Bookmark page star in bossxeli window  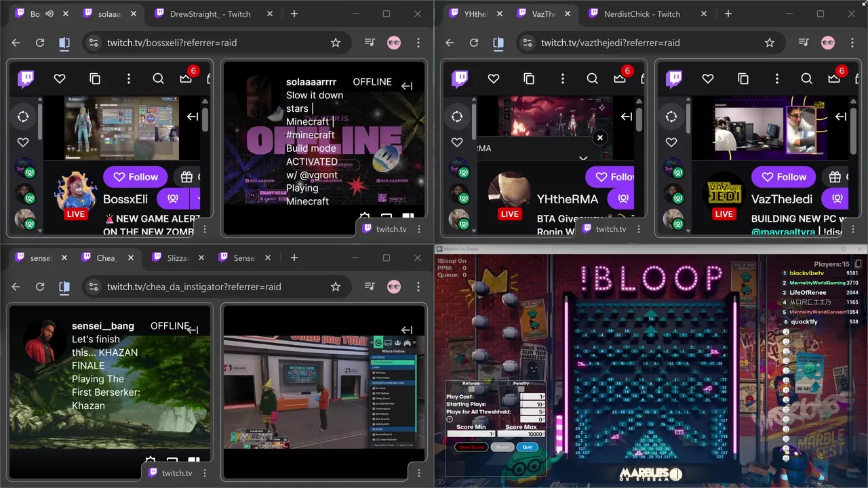tap(336, 43)
